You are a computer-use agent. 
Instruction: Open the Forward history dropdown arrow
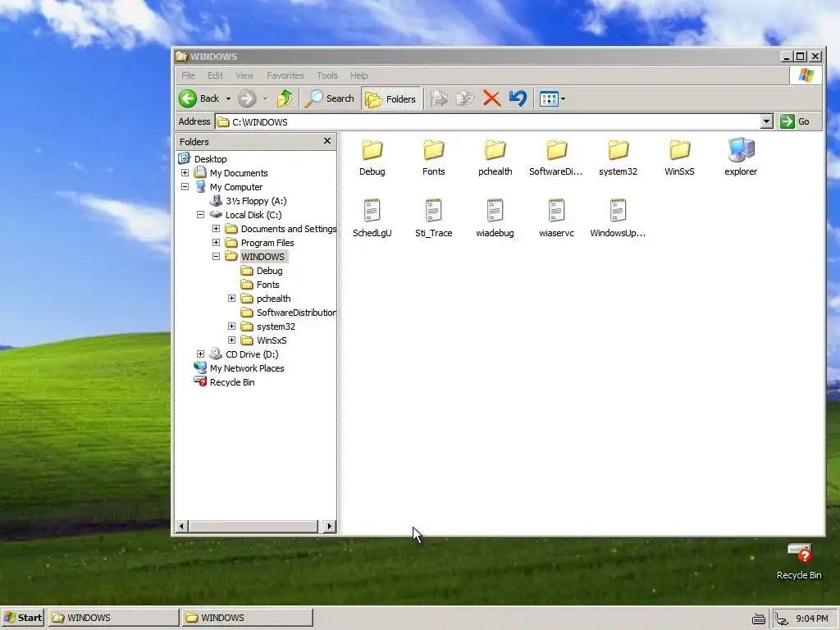pyautogui.click(x=265, y=99)
